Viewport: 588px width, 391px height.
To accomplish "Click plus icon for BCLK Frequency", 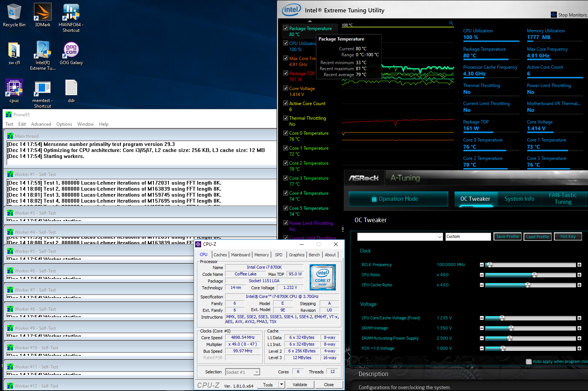I will 579,265.
